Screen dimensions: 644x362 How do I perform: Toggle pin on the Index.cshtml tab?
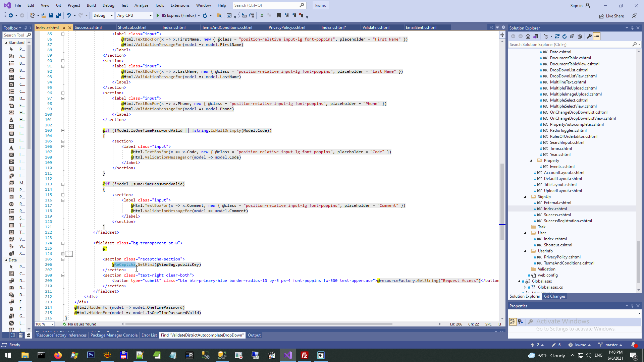point(64,28)
